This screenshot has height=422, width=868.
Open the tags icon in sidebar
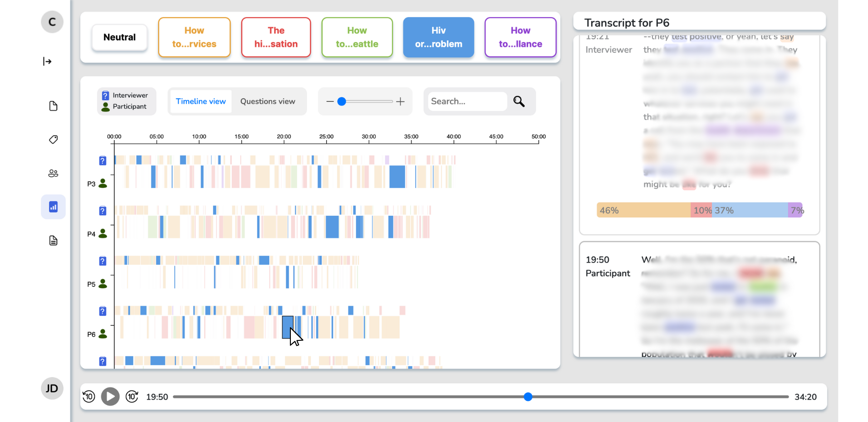pos(53,140)
